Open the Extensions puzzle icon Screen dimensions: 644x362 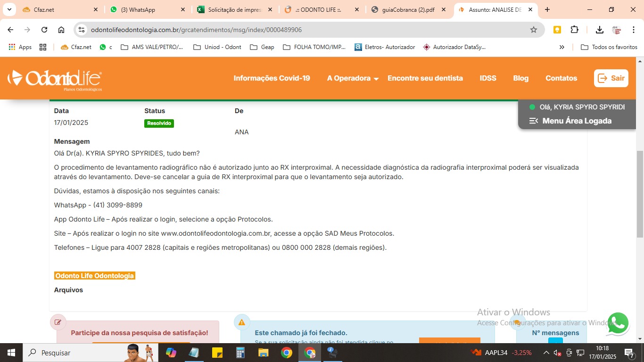(574, 30)
